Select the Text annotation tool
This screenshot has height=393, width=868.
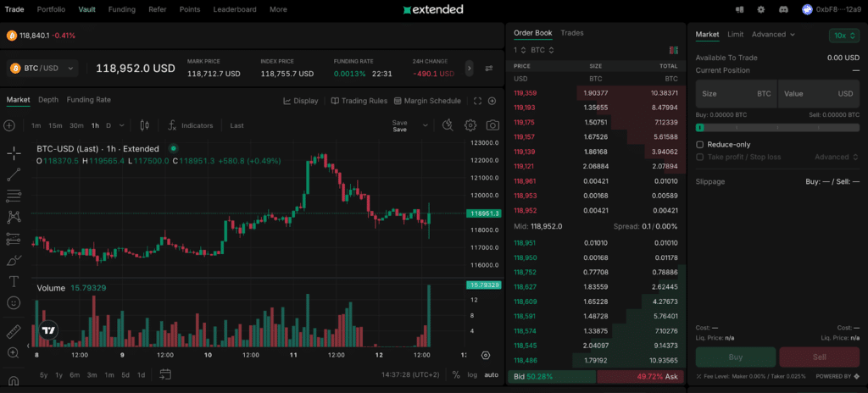click(14, 281)
